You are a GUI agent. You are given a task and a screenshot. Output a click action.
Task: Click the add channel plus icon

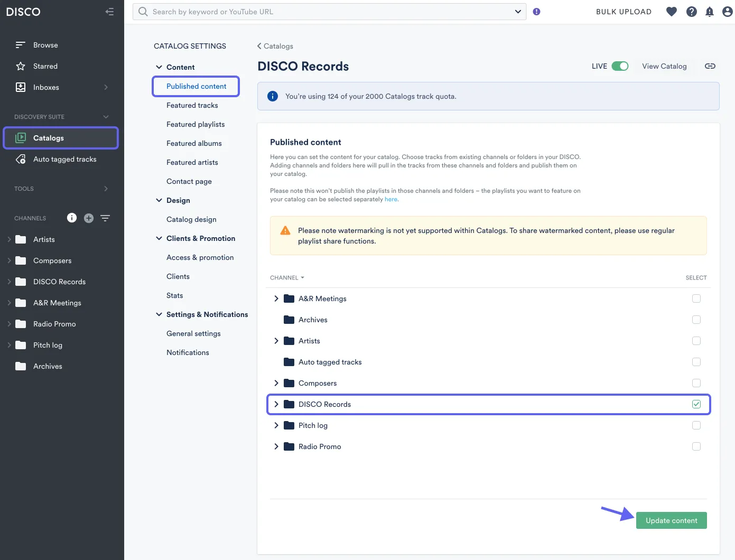[x=89, y=218]
